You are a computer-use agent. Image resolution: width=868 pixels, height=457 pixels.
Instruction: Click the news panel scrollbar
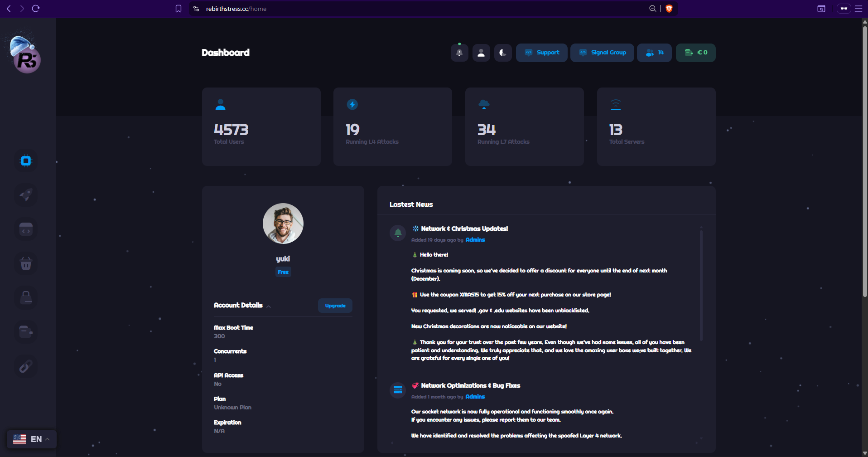(701, 286)
